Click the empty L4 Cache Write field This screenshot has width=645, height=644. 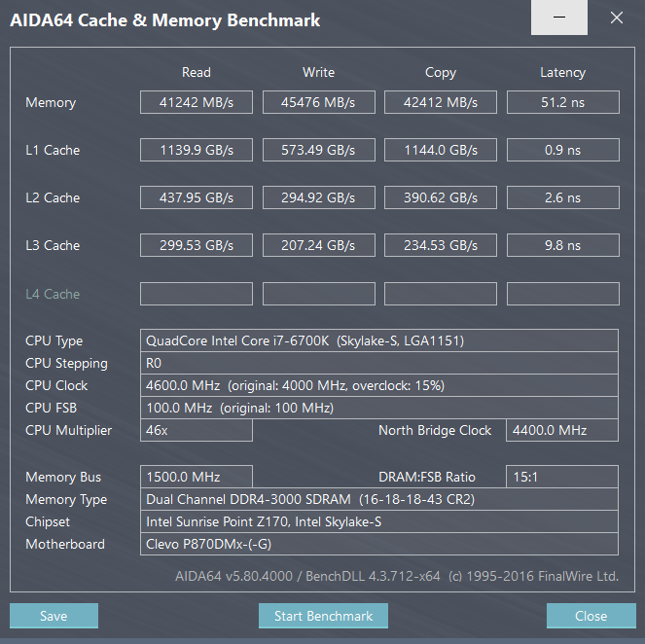pyautogui.click(x=319, y=294)
